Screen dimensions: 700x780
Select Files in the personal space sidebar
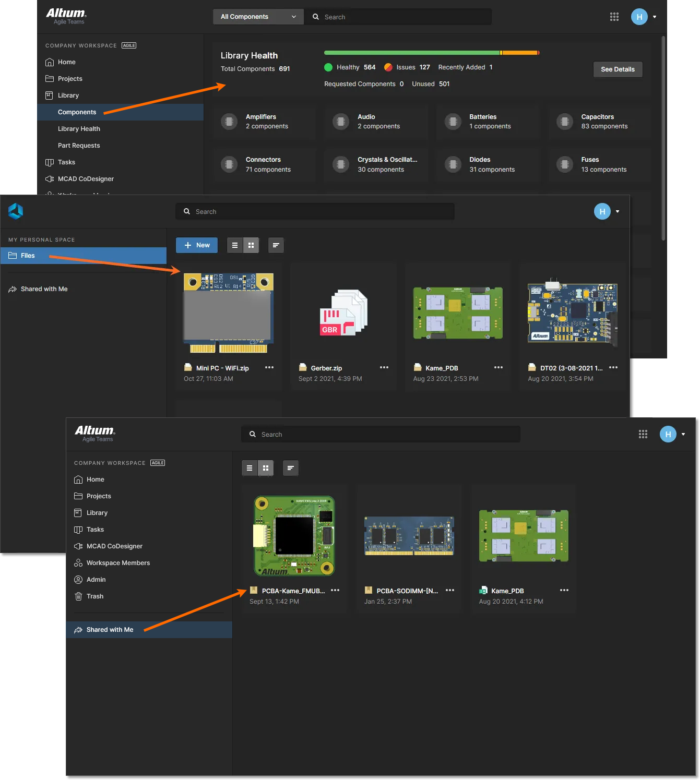[x=84, y=256]
